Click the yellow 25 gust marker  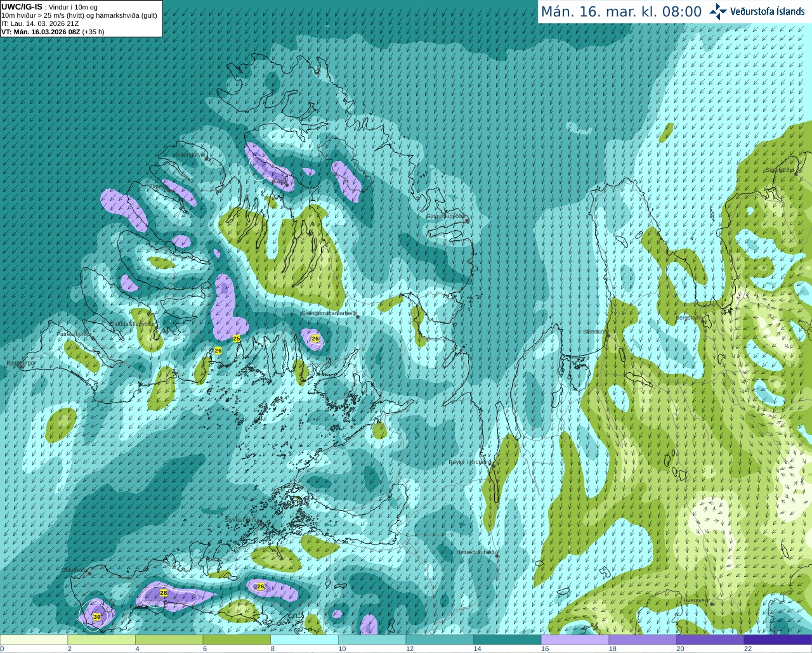tap(237, 339)
